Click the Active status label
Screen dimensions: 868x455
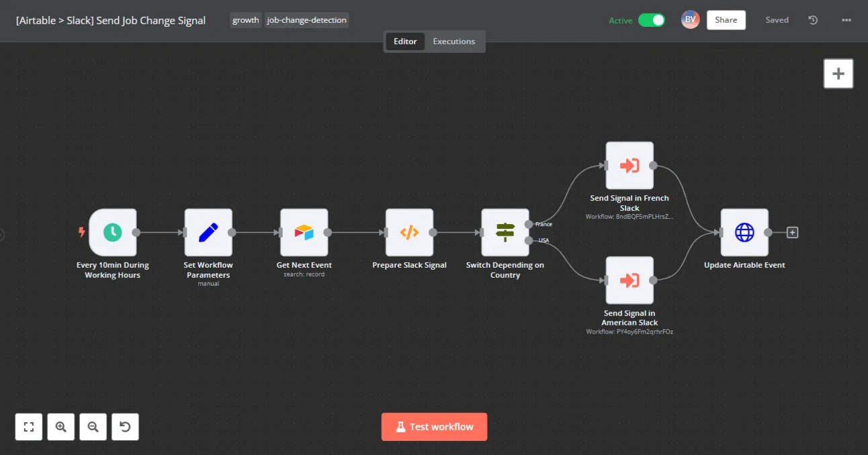[621, 21]
